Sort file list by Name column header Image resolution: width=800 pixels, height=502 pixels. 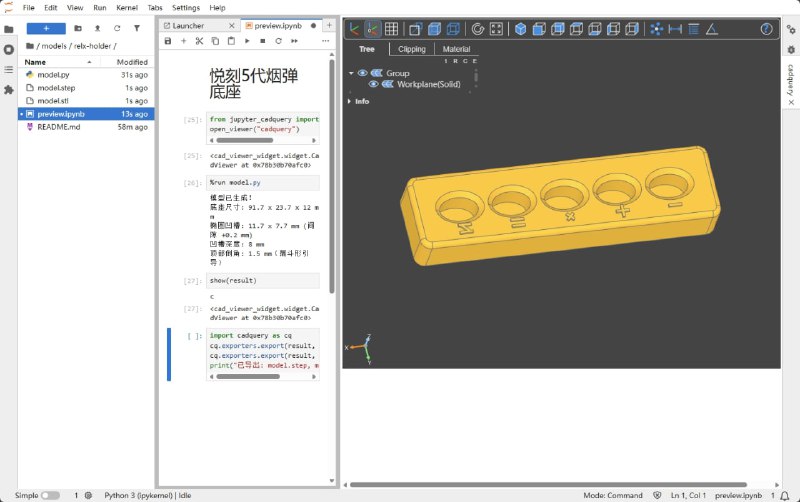(35, 62)
